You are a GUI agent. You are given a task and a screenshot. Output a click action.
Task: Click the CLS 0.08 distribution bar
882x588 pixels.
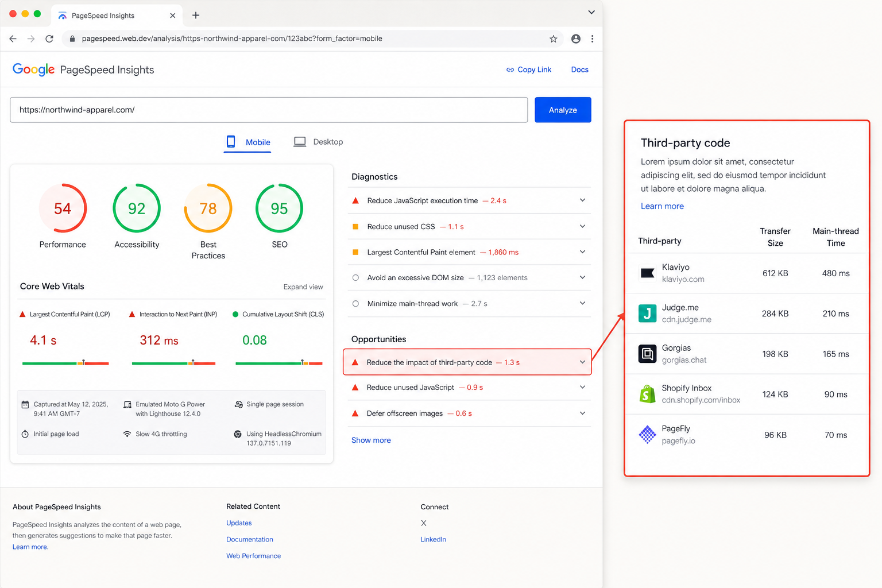pos(279,363)
